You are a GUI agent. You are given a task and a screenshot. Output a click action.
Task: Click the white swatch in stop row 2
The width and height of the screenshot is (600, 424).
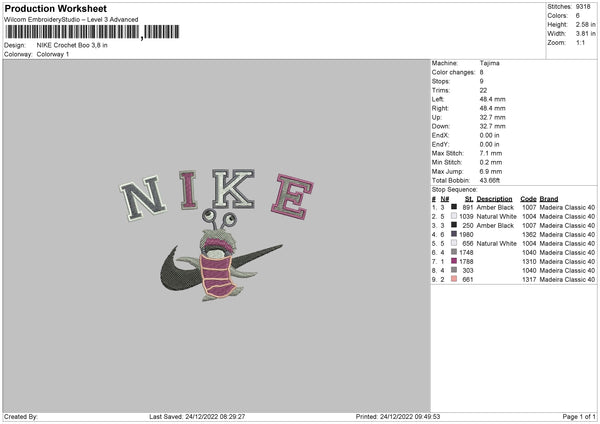click(x=454, y=216)
